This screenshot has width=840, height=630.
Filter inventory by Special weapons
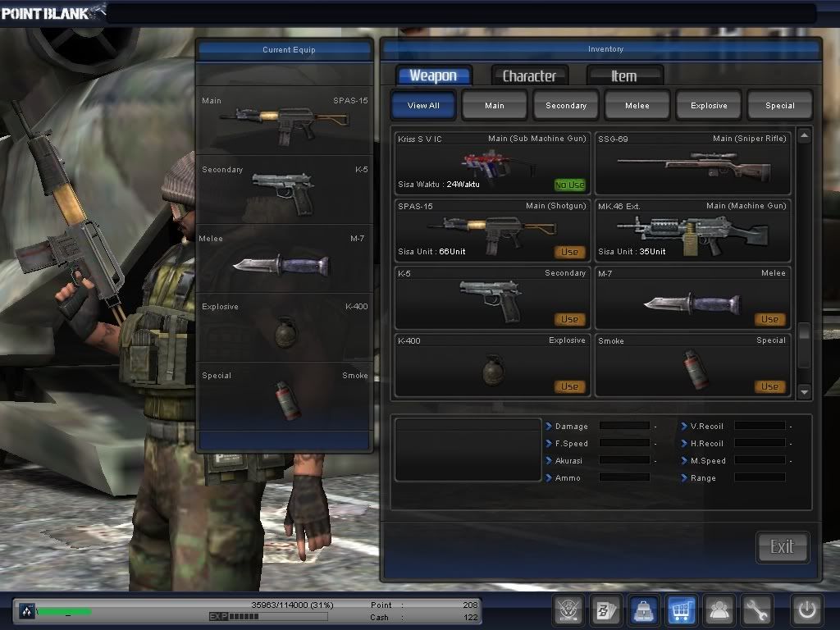780,105
